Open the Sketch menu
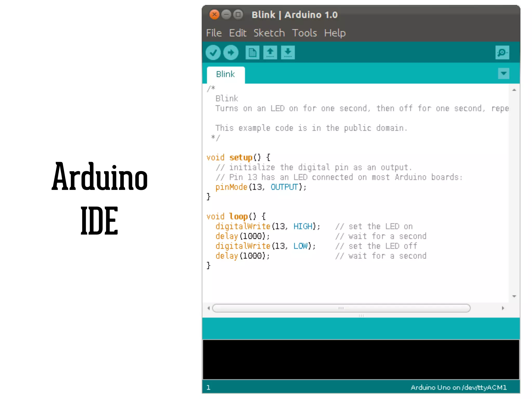The image size is (532, 399). click(x=269, y=33)
